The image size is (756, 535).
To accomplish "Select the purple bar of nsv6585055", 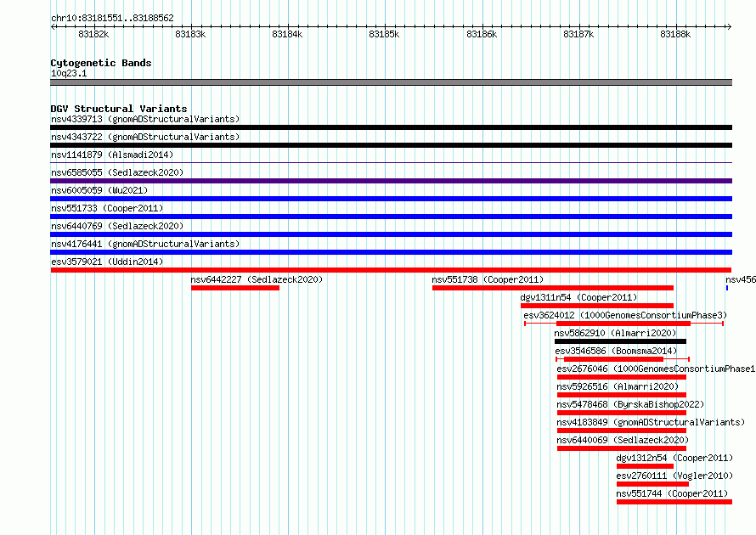I will tap(391, 181).
